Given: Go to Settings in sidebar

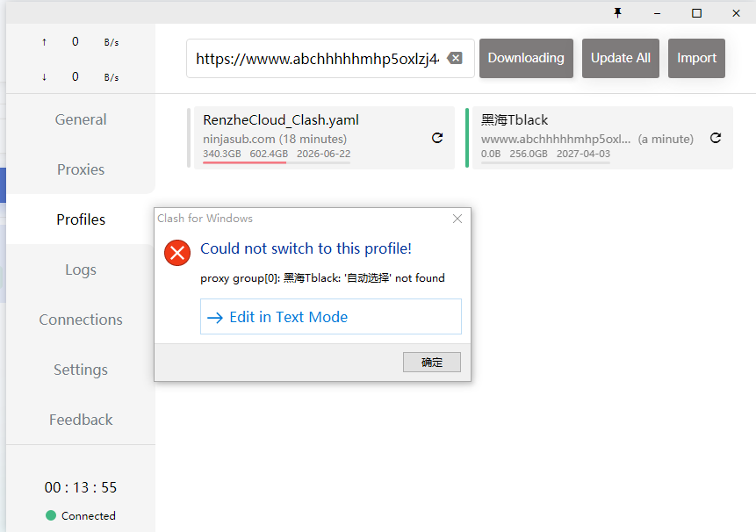Looking at the screenshot, I should pyautogui.click(x=81, y=370).
